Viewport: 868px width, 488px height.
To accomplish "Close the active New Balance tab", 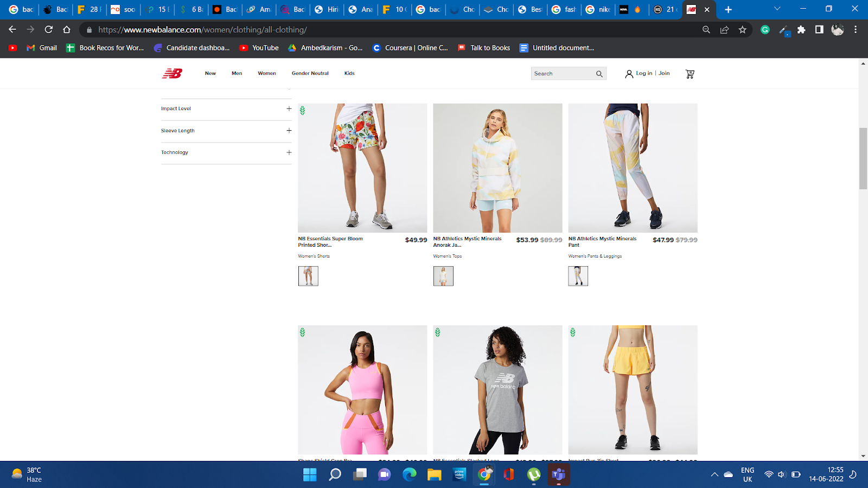I will 707,9.
